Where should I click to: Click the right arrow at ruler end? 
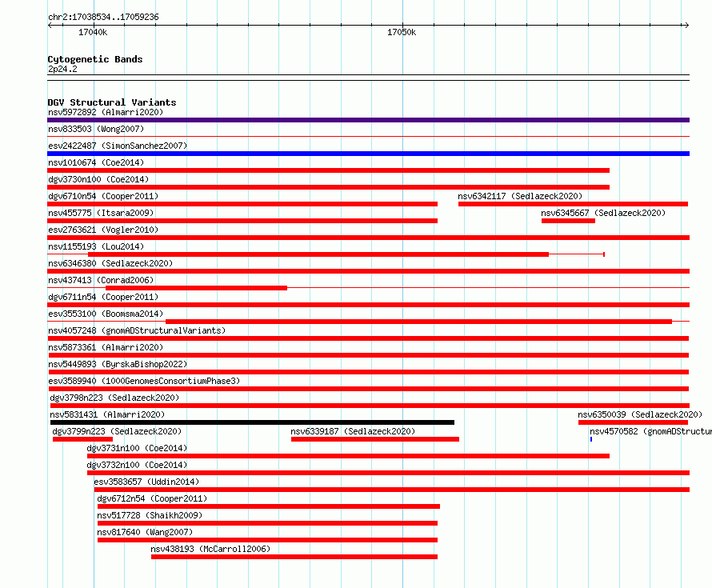pyautogui.click(x=686, y=26)
